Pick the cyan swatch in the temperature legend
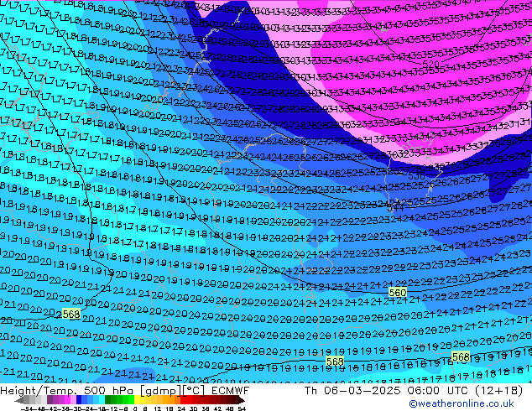This screenshot has width=532, height=411. point(102,400)
